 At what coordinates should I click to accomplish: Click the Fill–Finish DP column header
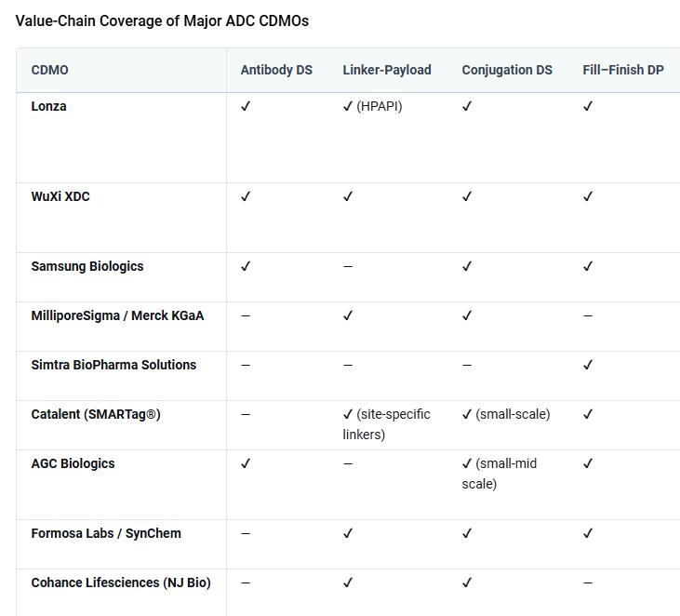(x=622, y=70)
